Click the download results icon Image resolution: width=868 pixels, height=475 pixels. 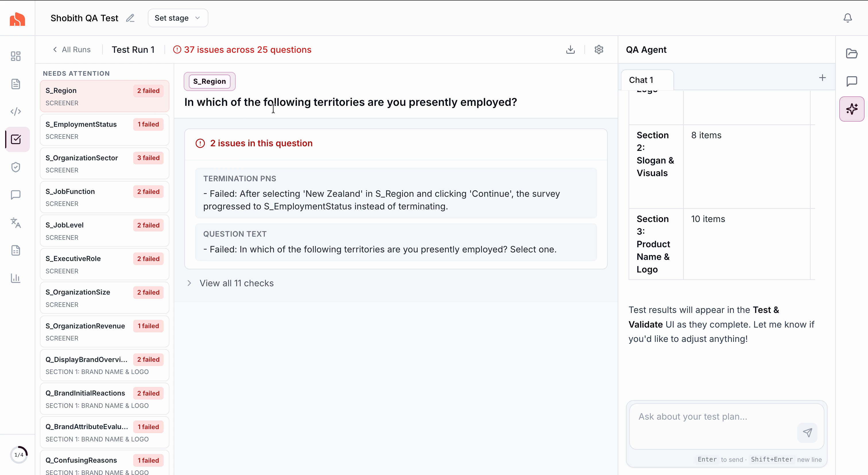570,50
